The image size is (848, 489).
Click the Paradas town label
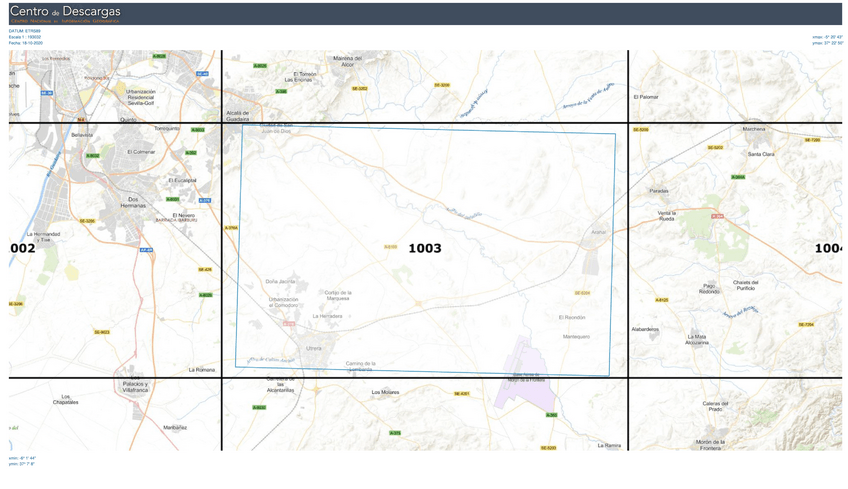659,190
